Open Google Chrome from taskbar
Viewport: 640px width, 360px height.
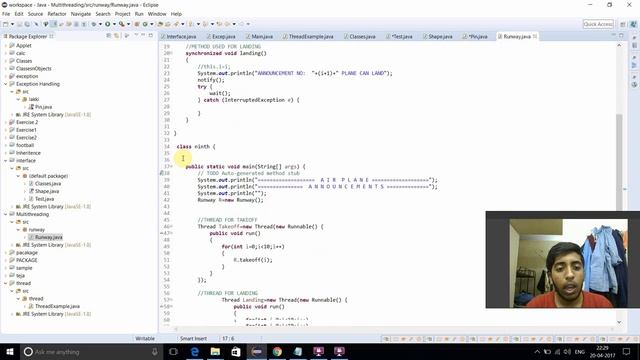(x=277, y=351)
